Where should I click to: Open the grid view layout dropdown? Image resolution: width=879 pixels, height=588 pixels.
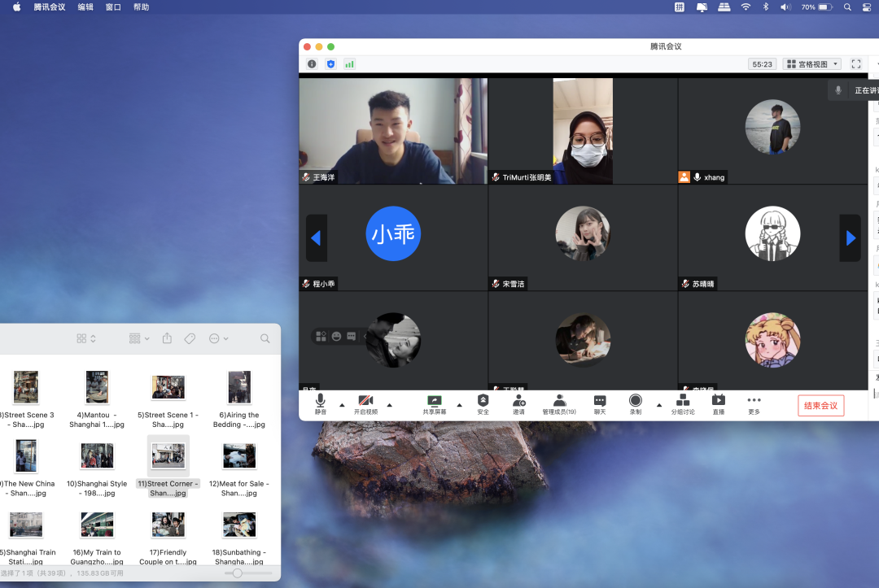click(812, 63)
